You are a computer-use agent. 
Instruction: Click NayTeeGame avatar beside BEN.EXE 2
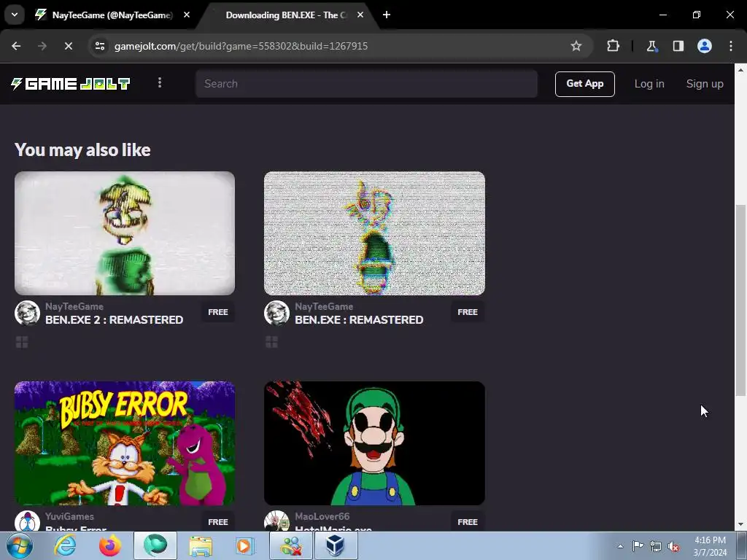[27, 313]
